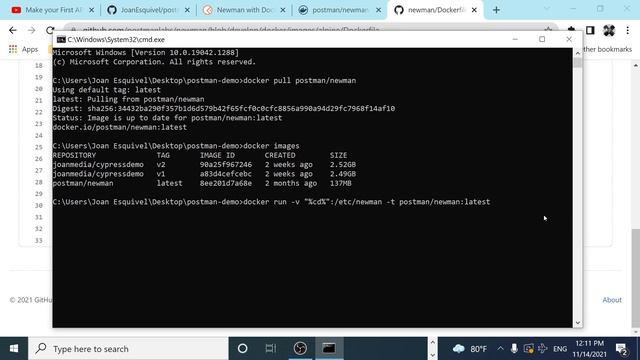Open Cortana from the taskbar
The height and width of the screenshot is (360, 640).
pos(242,349)
